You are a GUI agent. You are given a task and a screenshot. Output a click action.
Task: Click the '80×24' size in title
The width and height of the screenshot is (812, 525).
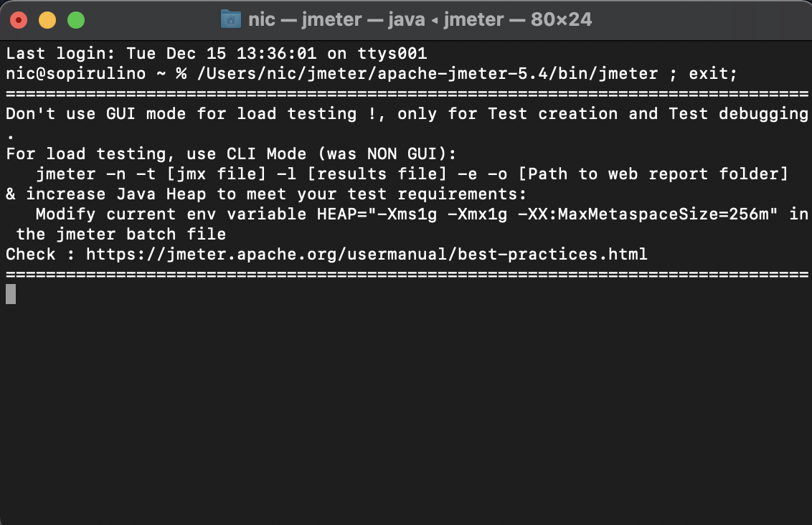pyautogui.click(x=562, y=19)
